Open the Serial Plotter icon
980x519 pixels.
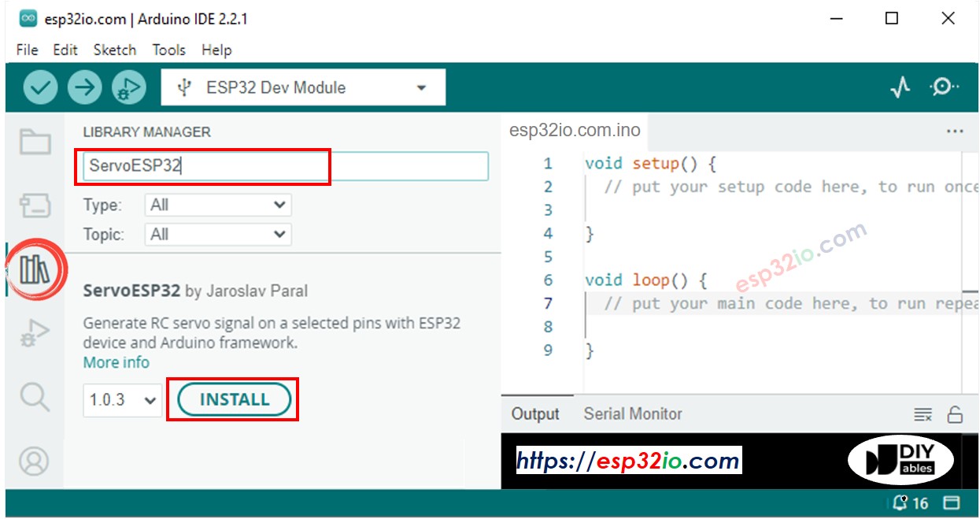pyautogui.click(x=900, y=87)
